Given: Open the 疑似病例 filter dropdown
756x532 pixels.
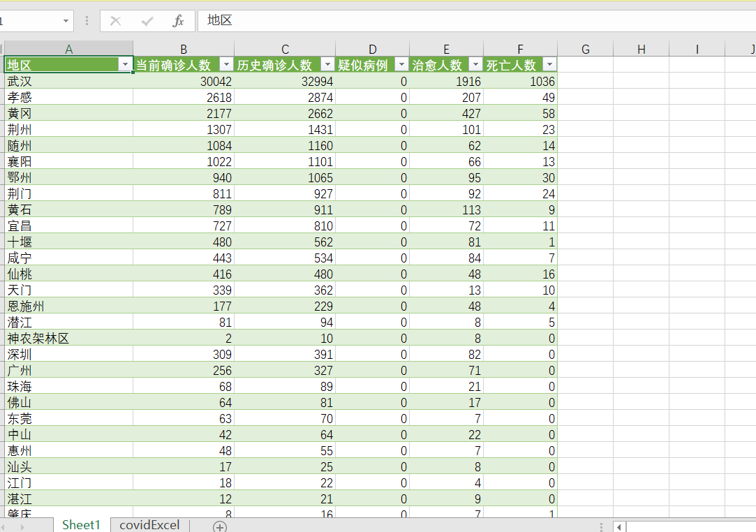Looking at the screenshot, I should point(401,65).
